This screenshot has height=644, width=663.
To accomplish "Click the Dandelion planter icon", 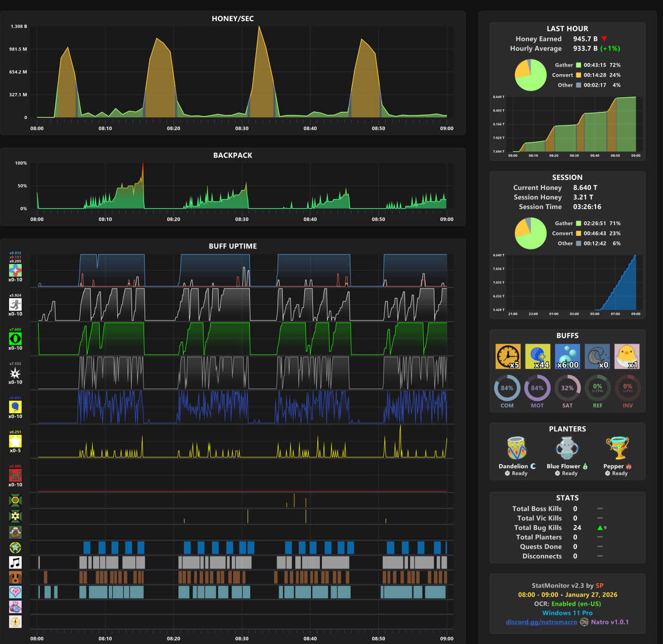I will (x=516, y=448).
